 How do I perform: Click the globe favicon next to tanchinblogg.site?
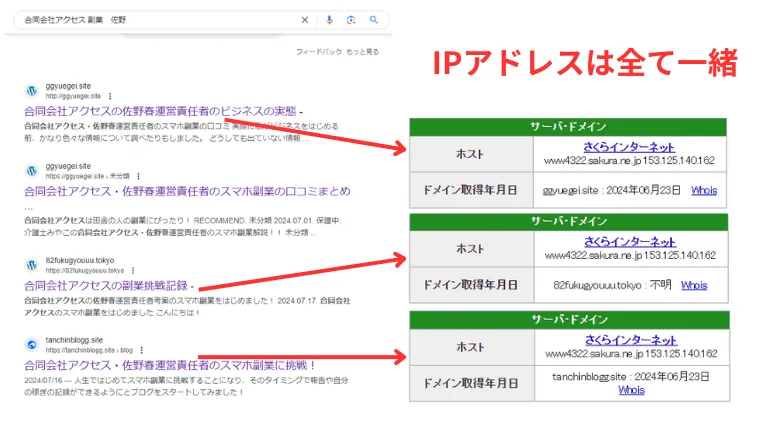pos(32,345)
